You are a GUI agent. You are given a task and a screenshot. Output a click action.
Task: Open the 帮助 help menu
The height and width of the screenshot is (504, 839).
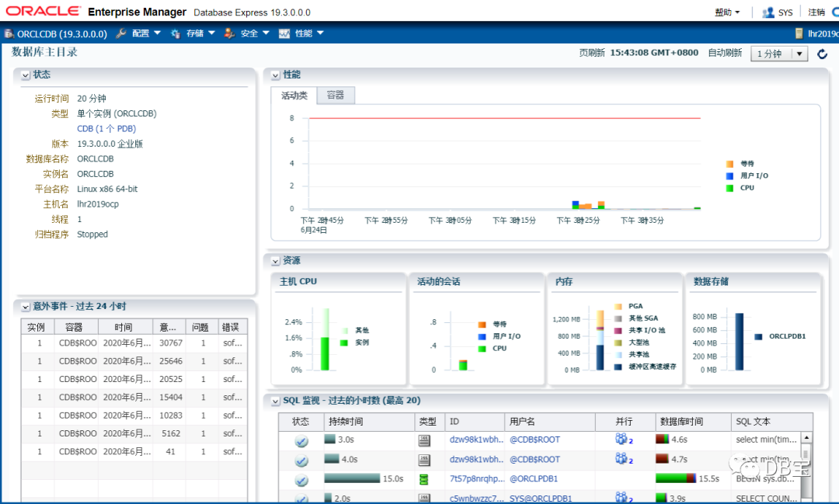pos(727,12)
